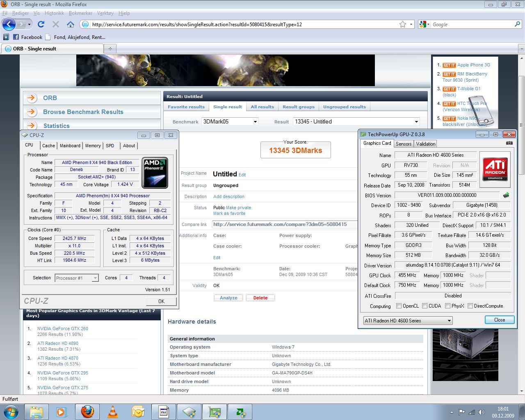The image size is (525, 420).
Task: Click the stop loading X icon
Action: pyautogui.click(x=56, y=24)
